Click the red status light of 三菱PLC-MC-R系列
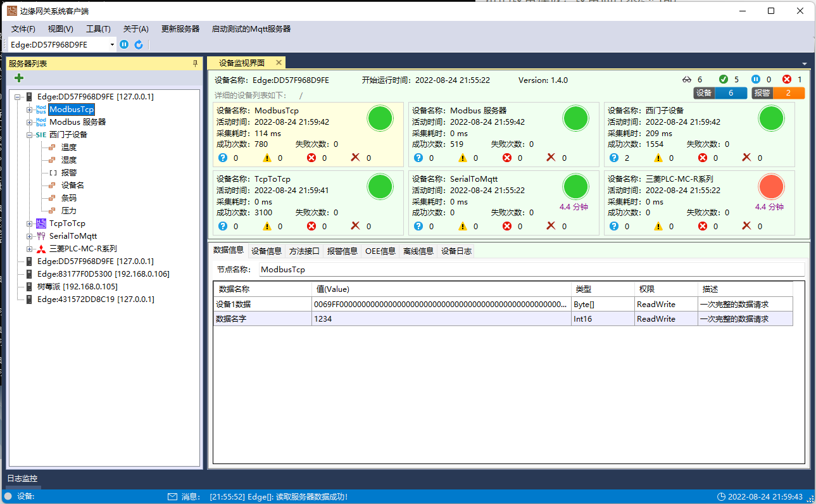 (x=771, y=186)
